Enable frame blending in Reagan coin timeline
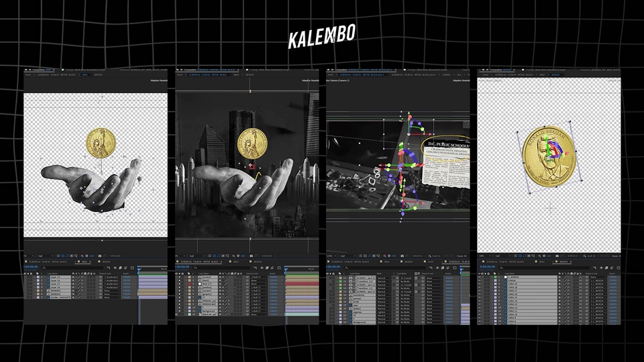The image size is (644, 362). tap(606, 267)
